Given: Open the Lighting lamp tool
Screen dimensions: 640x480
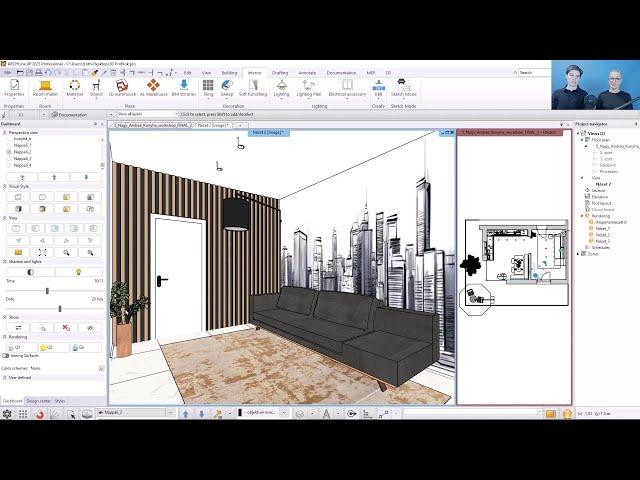Looking at the screenshot, I should tap(281, 88).
